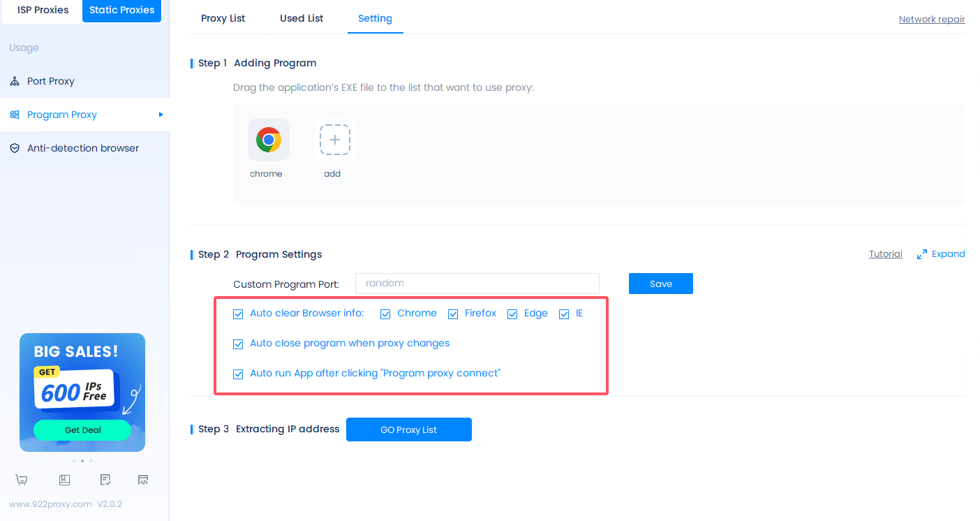
Task: Click the add program plus icon
Action: (334, 140)
